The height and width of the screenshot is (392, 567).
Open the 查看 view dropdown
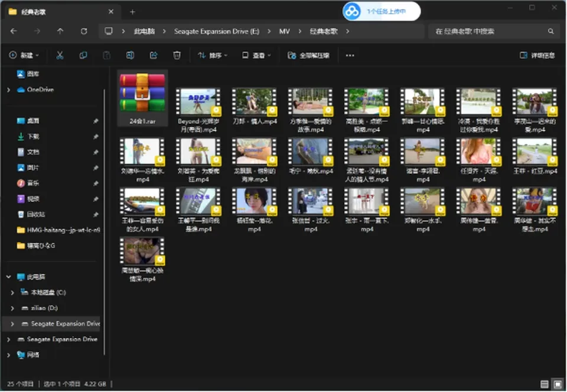256,55
